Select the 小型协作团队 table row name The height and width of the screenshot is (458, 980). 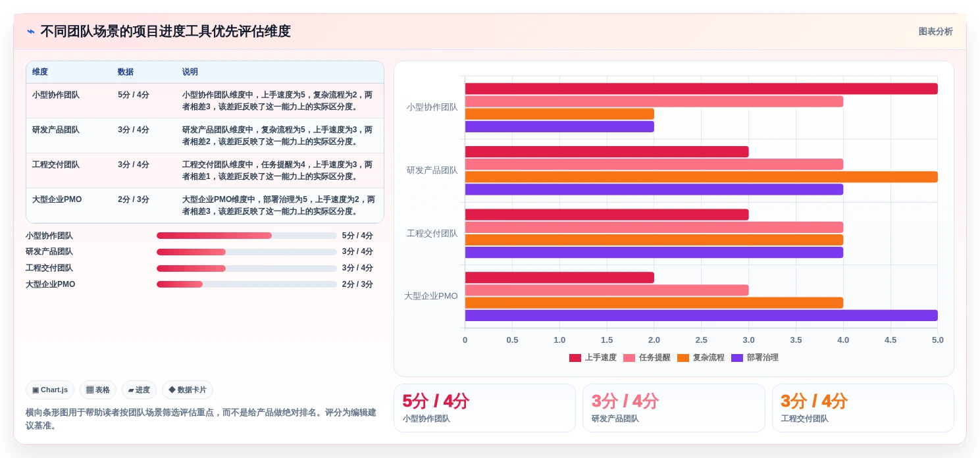(56, 95)
